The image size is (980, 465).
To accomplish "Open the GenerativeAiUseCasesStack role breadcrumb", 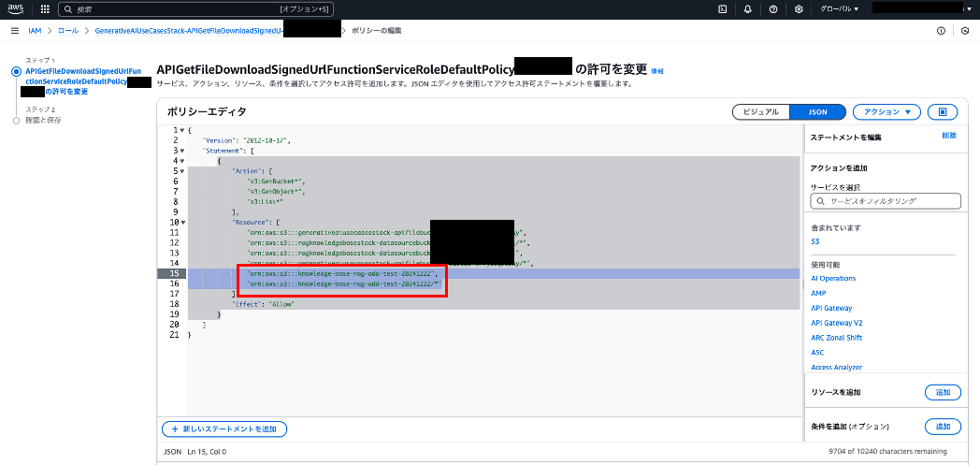I will 189,31.
